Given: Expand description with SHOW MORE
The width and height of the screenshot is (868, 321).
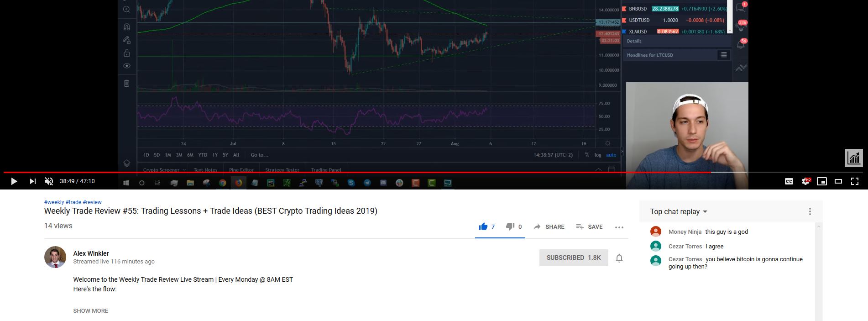Looking at the screenshot, I should [x=91, y=310].
